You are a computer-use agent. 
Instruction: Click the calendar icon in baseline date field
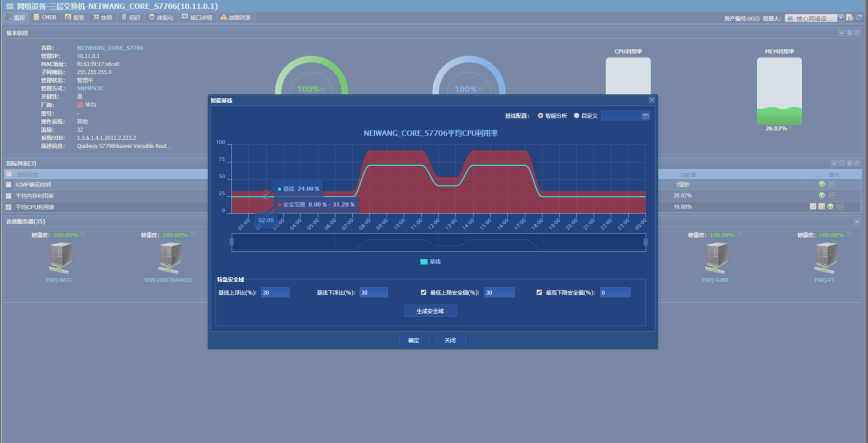tap(645, 116)
